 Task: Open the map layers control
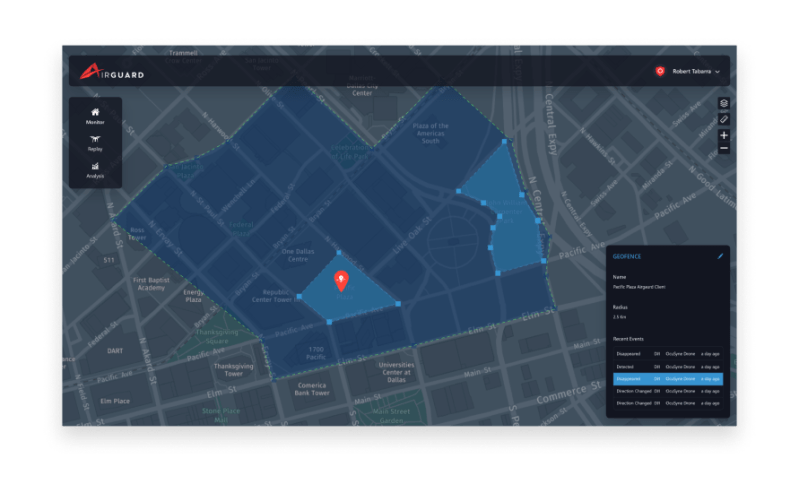click(x=724, y=103)
